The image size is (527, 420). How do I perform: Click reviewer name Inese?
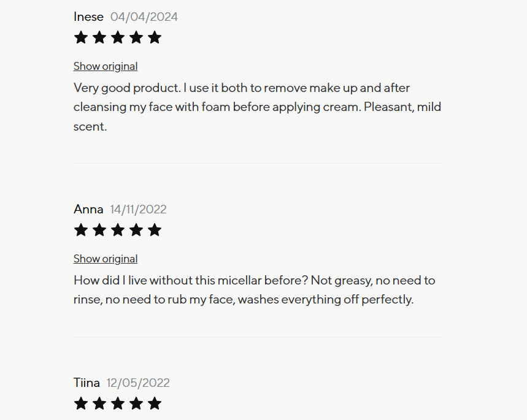point(88,17)
